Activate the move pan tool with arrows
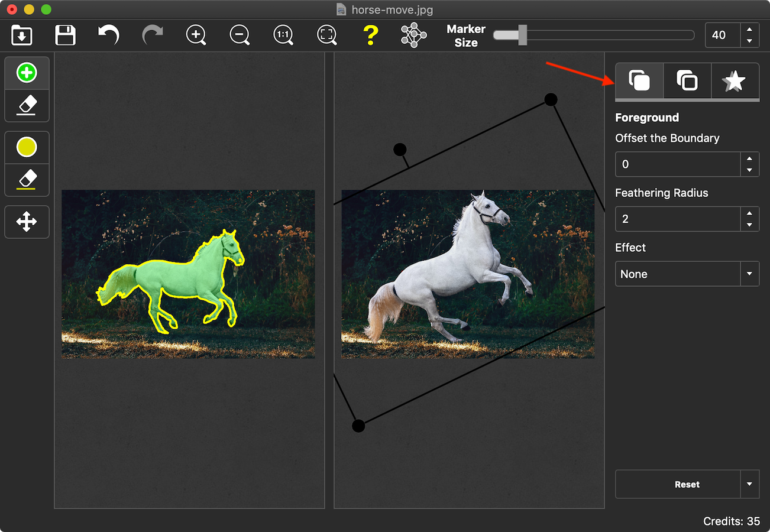 (27, 222)
